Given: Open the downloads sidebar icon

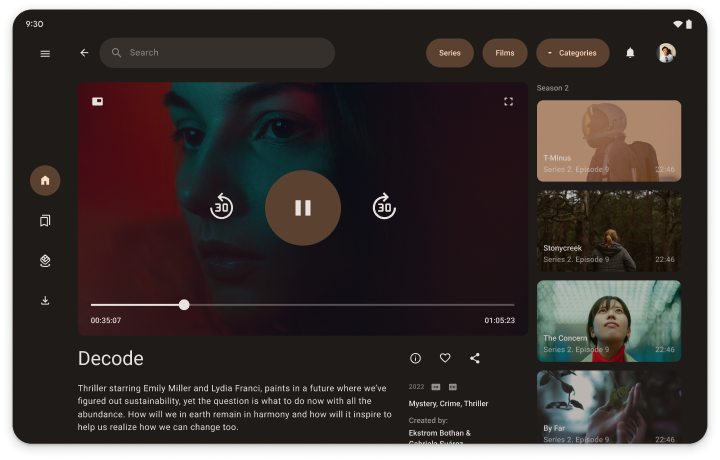Looking at the screenshot, I should click(45, 300).
